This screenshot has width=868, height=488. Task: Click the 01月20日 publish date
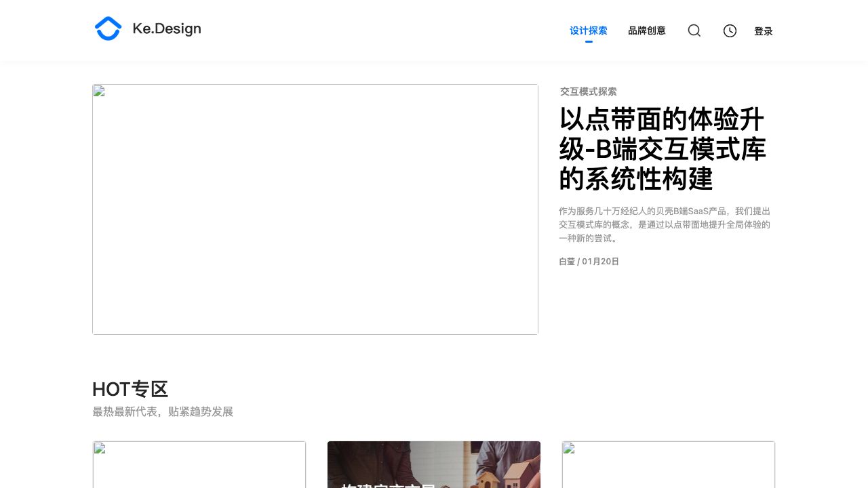point(600,262)
